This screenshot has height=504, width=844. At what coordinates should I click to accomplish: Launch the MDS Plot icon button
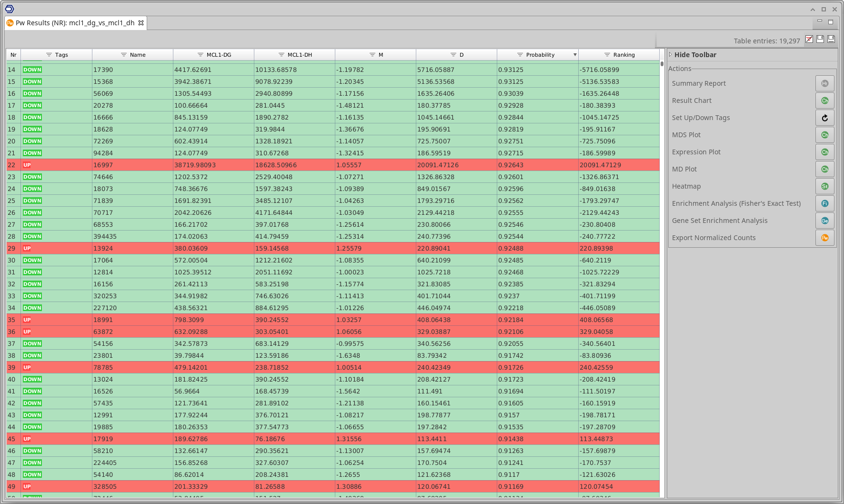pos(824,135)
